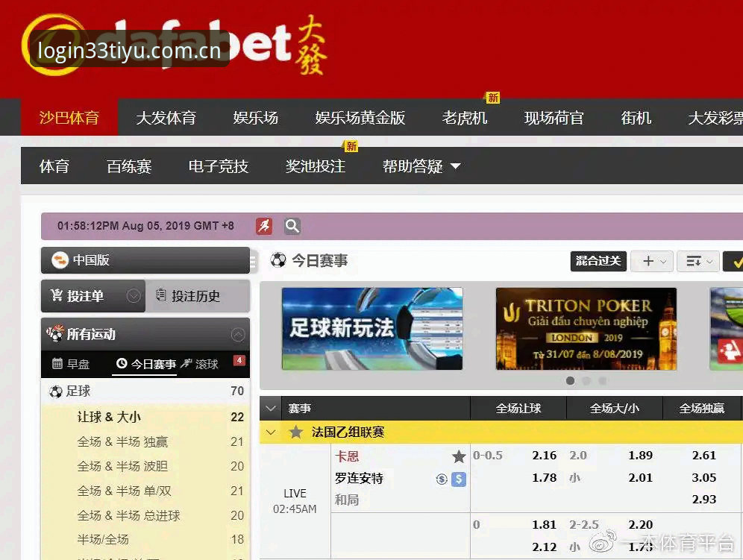Open the search magnifier icon
Image resolution: width=743 pixels, height=560 pixels.
292,226
